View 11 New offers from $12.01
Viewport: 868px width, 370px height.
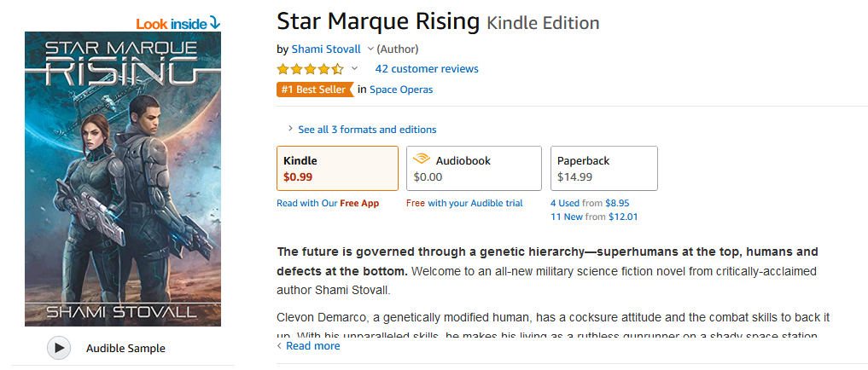pos(594,217)
